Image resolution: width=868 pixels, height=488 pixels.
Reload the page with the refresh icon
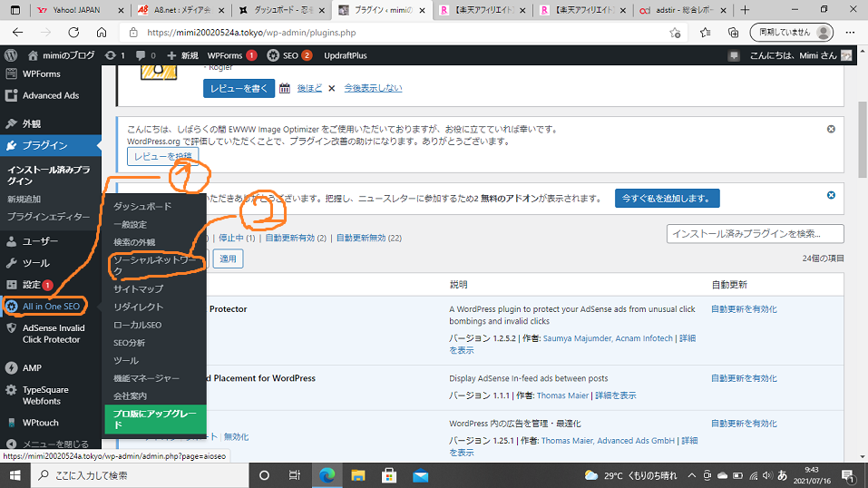(73, 33)
